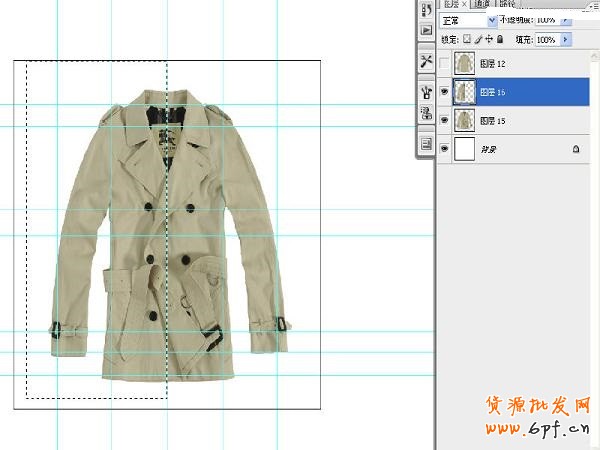This screenshot has width=600, height=450.
Task: Hide layer 图层 15 with eye icon
Action: (445, 120)
